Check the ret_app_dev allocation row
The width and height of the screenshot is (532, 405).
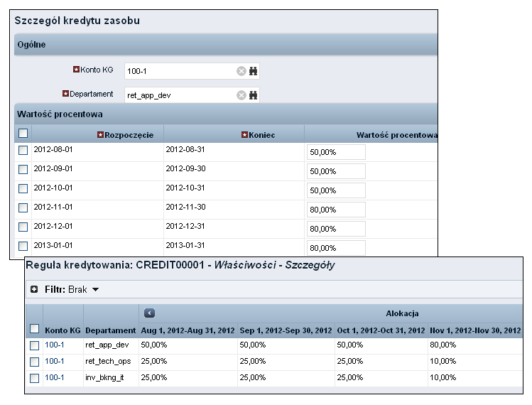(35, 345)
